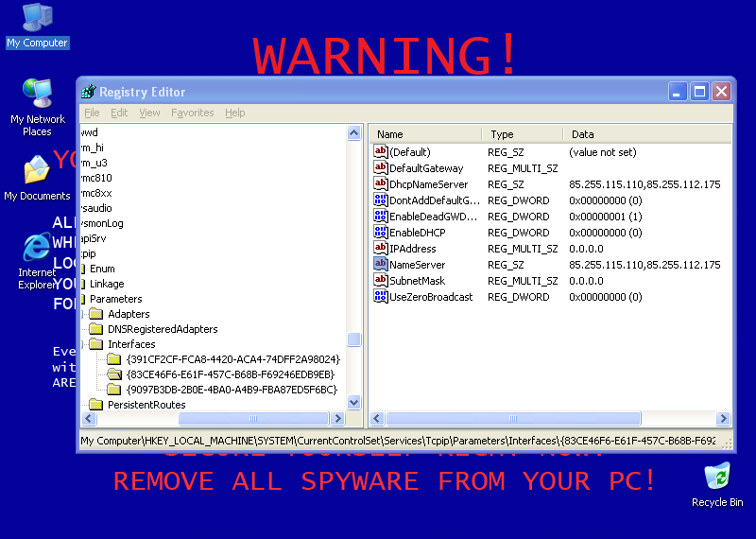Screen dimensions: 756x539
Task: Click the status bar registry path
Action: pyautogui.click(x=398, y=441)
